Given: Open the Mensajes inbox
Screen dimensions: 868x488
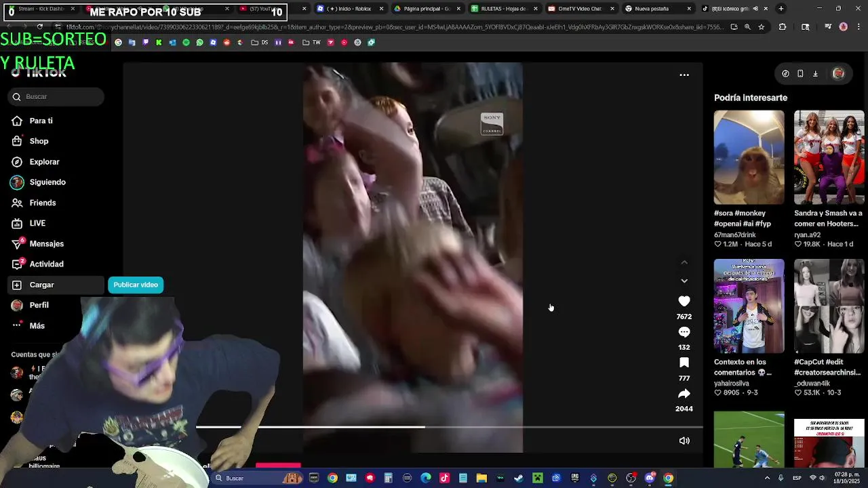Looking at the screenshot, I should click(x=46, y=244).
